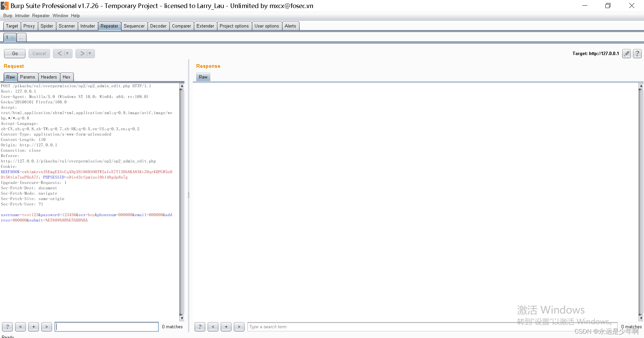Open the next history dropdown arrow
644x338 pixels.
pyautogui.click(x=90, y=53)
